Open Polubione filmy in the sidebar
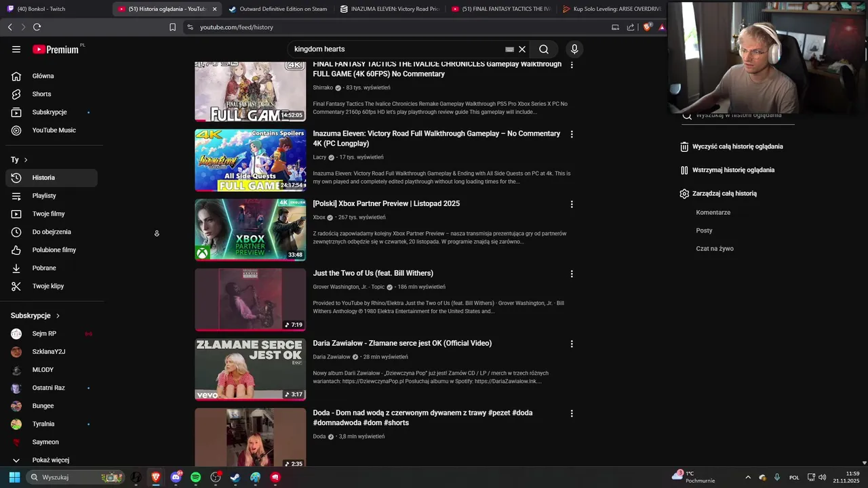The image size is (868, 488). click(x=52, y=250)
